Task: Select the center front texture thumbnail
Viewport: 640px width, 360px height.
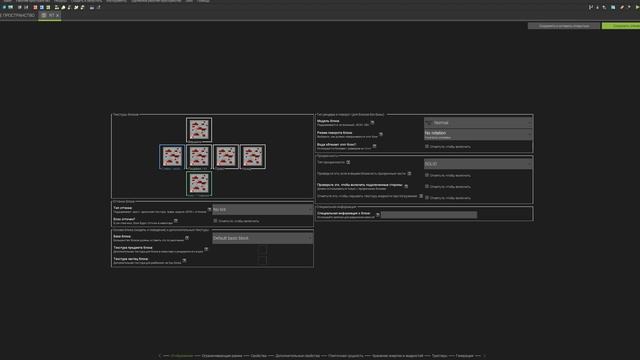Action: pos(199,157)
